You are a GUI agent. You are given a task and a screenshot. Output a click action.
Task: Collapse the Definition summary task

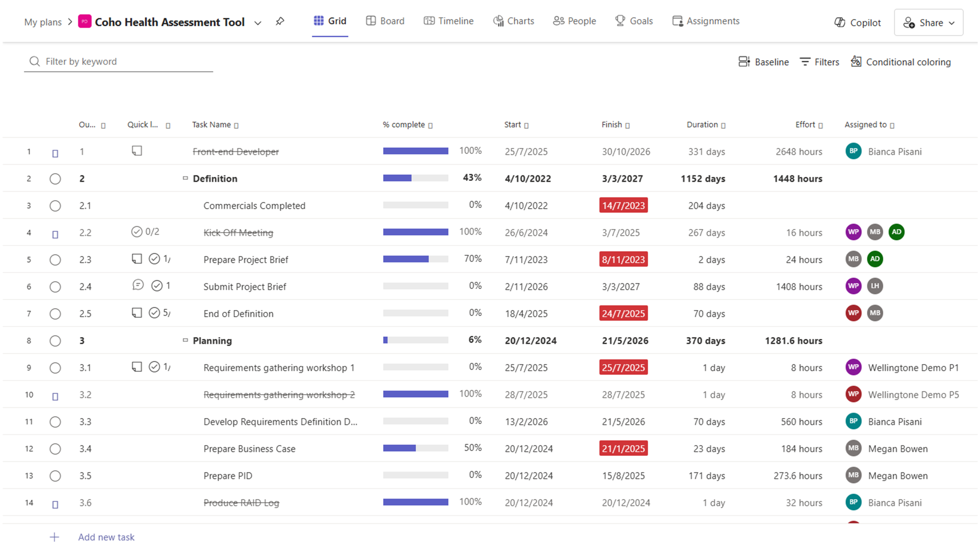click(x=185, y=178)
